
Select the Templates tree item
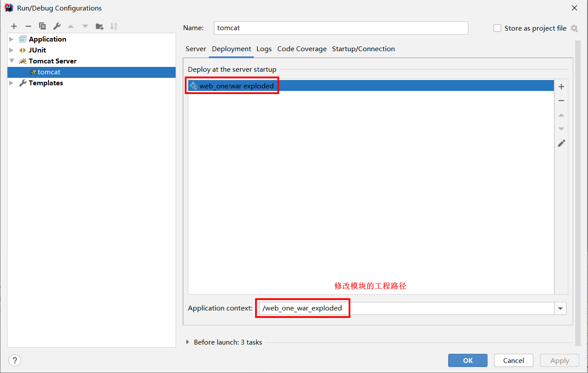[x=46, y=83]
